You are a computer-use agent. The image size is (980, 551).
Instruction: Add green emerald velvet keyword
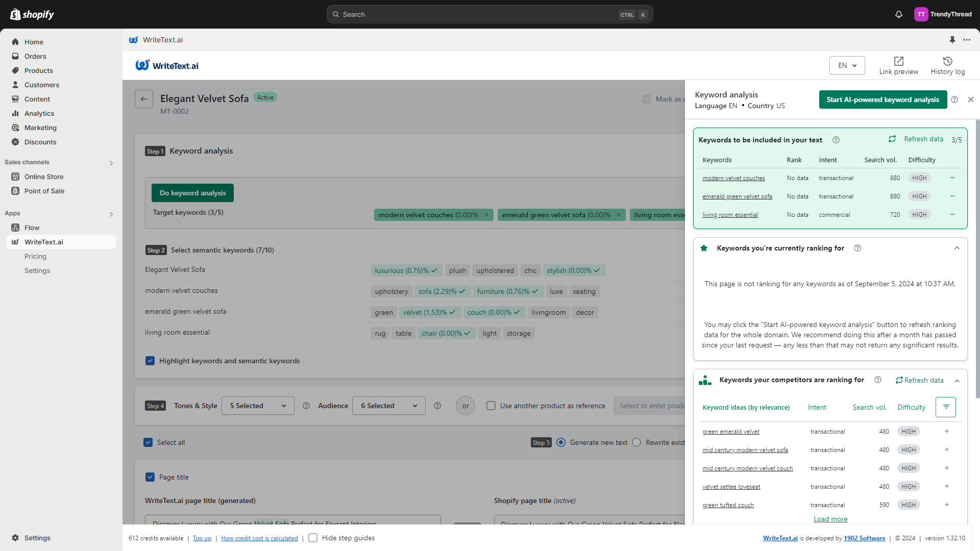(x=947, y=431)
